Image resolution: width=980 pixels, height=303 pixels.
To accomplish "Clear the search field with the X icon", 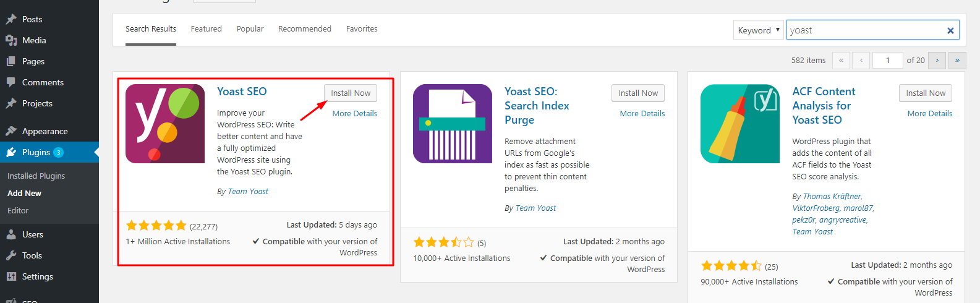I will (950, 30).
